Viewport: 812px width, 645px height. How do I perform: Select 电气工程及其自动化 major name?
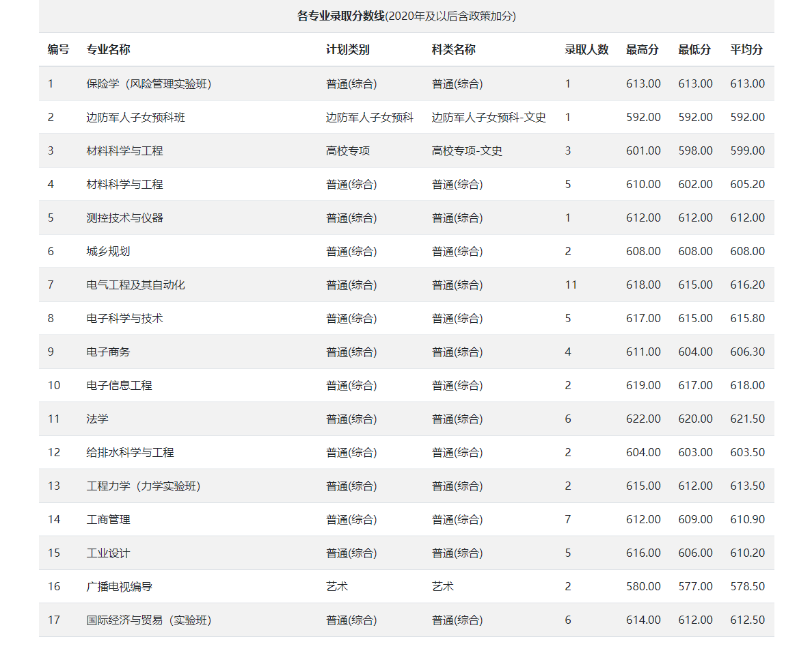[x=136, y=285]
